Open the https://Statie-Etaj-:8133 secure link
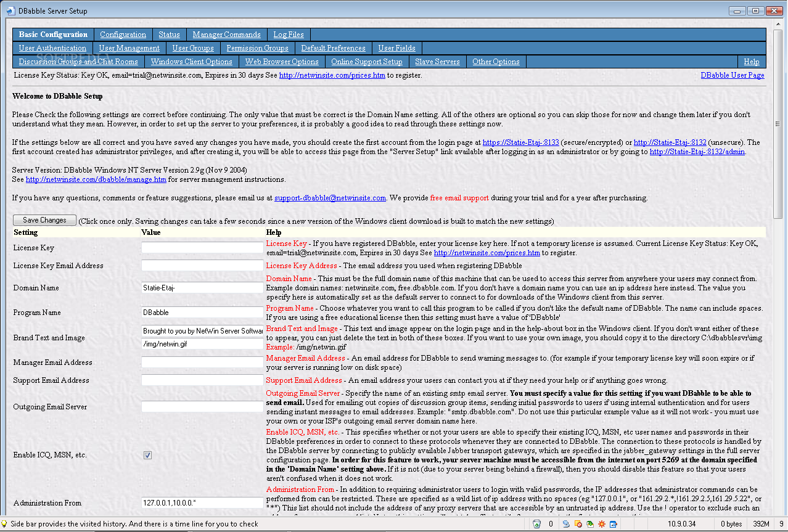This screenshot has height=532, width=788. click(520, 142)
